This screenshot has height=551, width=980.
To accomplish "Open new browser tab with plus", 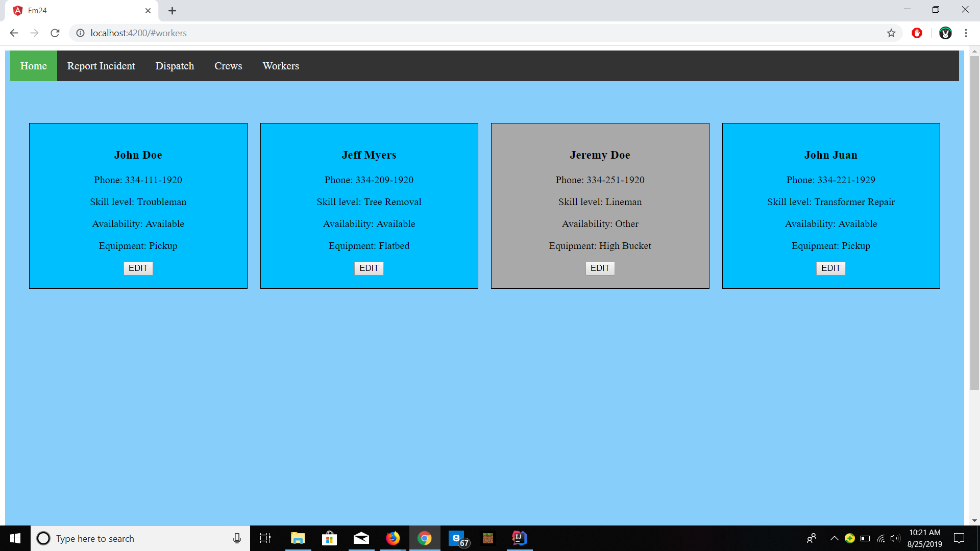I will click(x=172, y=11).
